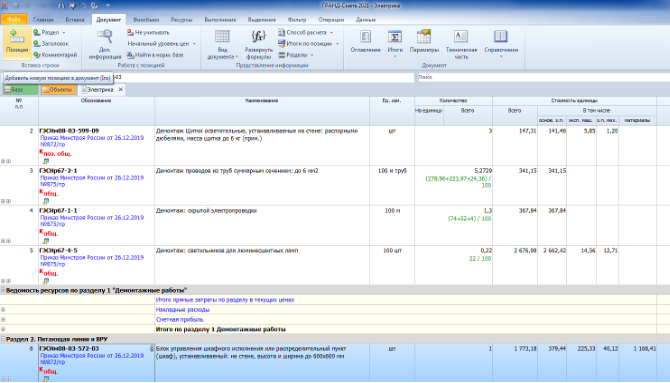Switch to the Данные ribbon tab
The image size is (670, 383).
tap(366, 20)
